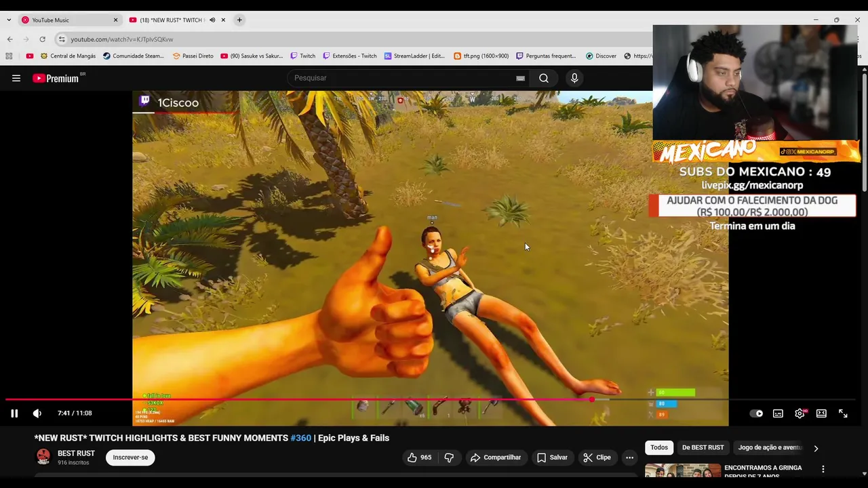The height and width of the screenshot is (488, 868).
Task: Create a clip with Clipe button
Action: (x=597, y=457)
